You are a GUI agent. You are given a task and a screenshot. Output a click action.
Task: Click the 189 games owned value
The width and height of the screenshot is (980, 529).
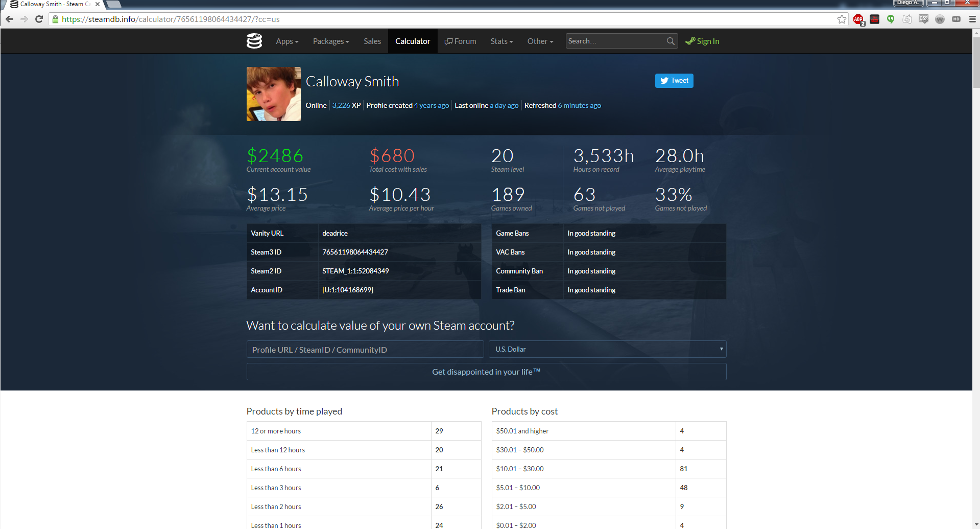point(508,194)
